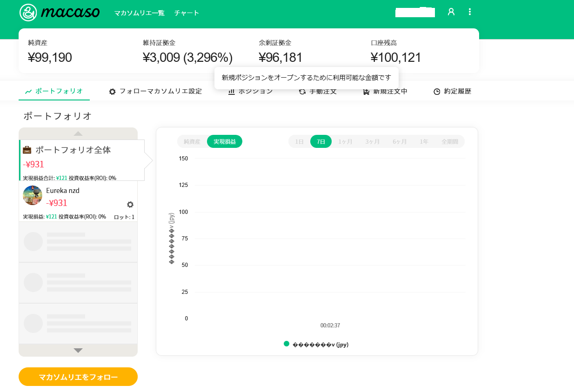Click the マカソムリエをフォロー button
This screenshot has height=392, width=574.
(x=78, y=377)
